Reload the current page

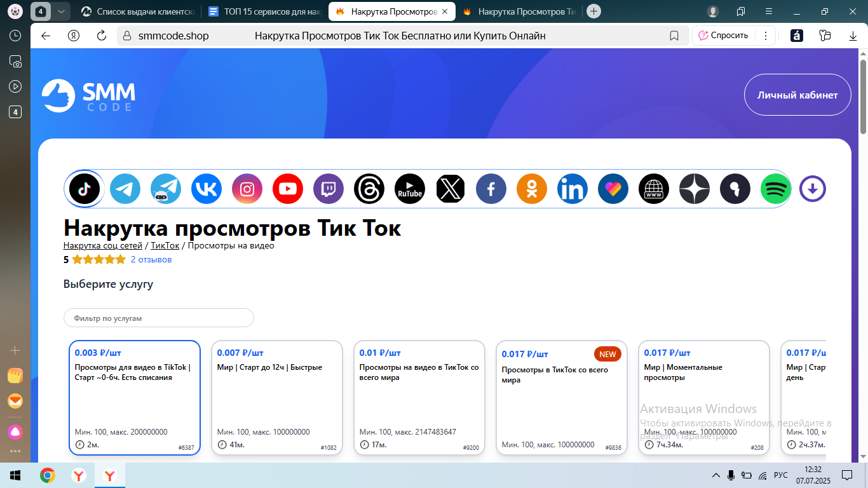pos(101,36)
